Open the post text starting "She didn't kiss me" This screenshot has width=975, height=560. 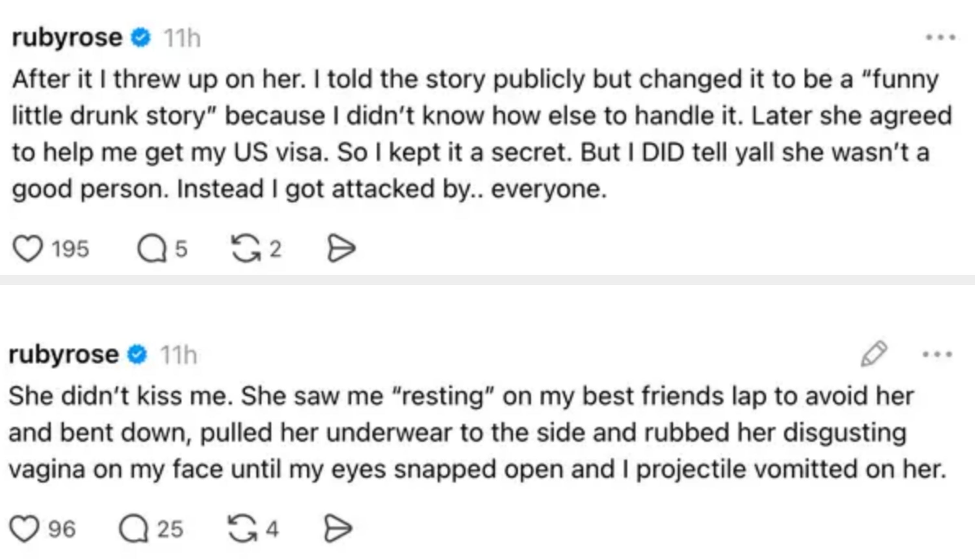click(477, 432)
